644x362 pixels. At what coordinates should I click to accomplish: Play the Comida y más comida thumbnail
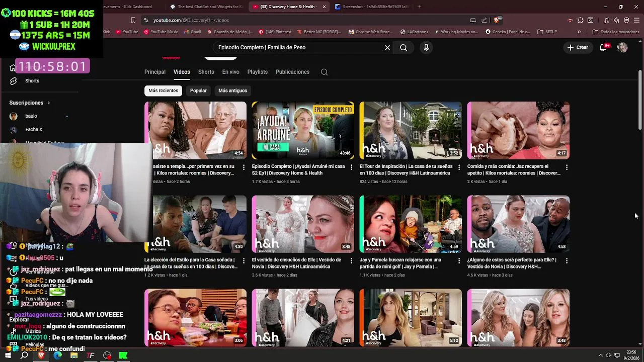coord(518,130)
